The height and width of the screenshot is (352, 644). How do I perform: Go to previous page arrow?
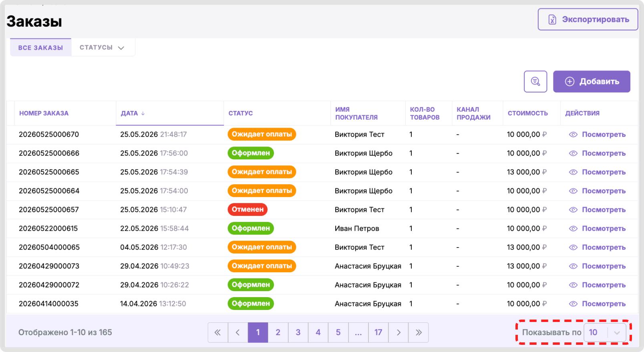(x=238, y=332)
